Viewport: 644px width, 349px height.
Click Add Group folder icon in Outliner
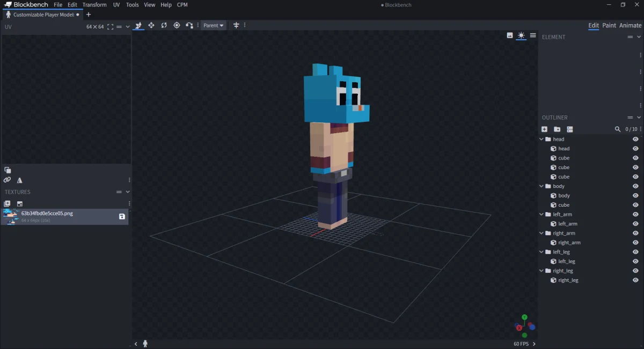557,129
